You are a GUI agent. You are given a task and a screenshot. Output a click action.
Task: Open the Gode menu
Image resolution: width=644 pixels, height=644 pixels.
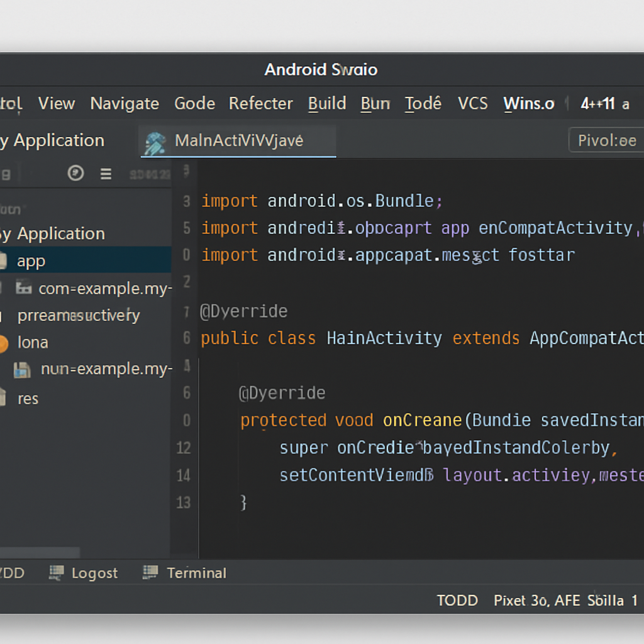point(195,104)
